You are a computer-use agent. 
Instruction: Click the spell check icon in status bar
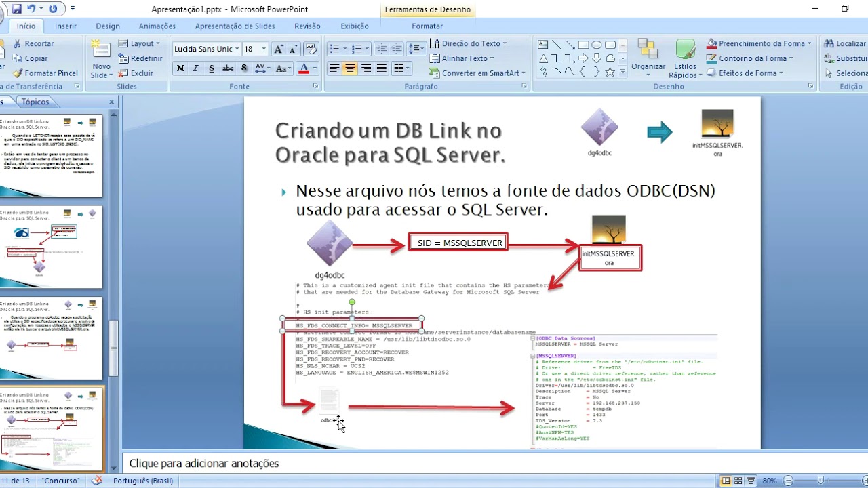pyautogui.click(x=97, y=481)
